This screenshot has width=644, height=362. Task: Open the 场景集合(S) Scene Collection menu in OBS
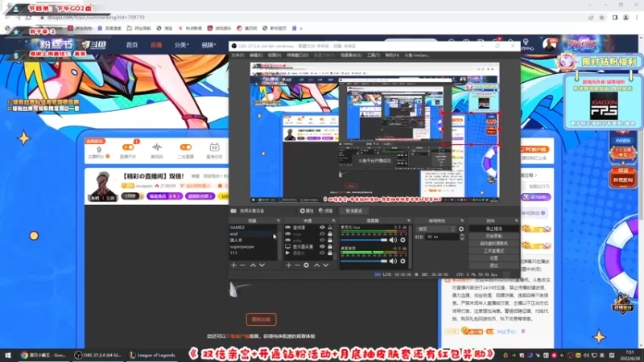pyautogui.click(x=351, y=55)
